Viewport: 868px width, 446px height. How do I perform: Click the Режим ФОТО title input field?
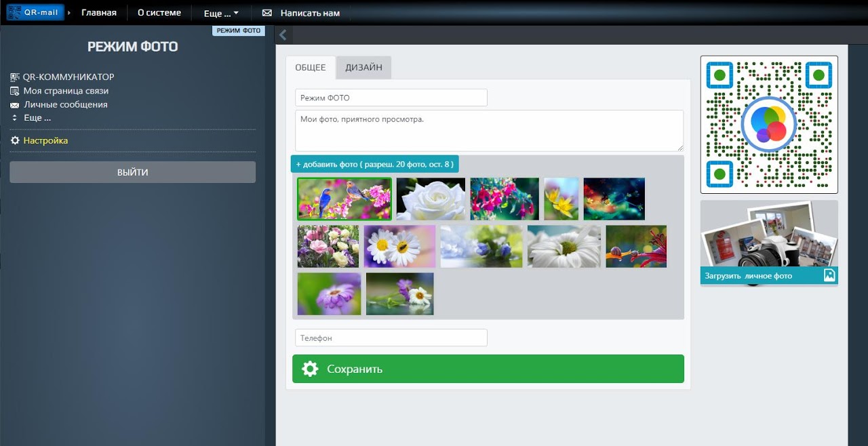(391, 98)
